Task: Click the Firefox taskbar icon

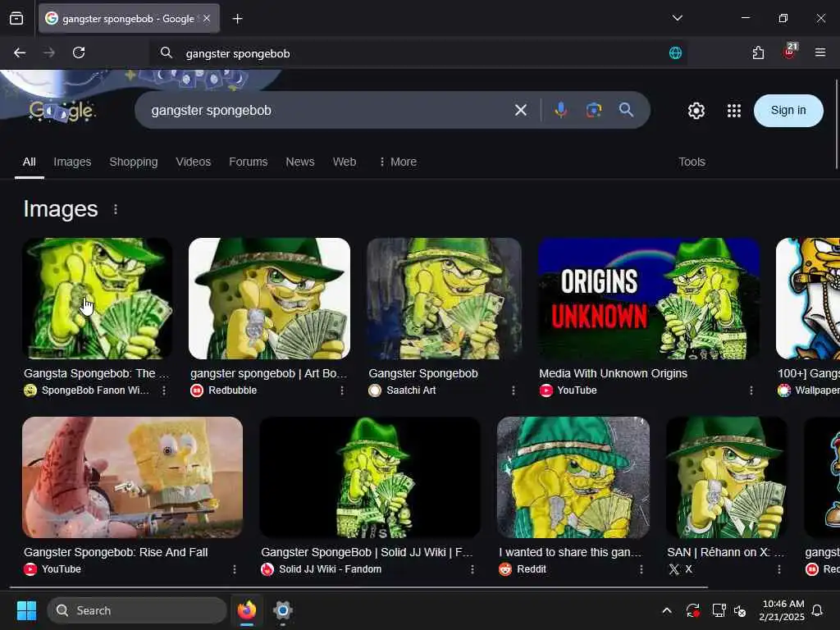Action: [x=247, y=610]
